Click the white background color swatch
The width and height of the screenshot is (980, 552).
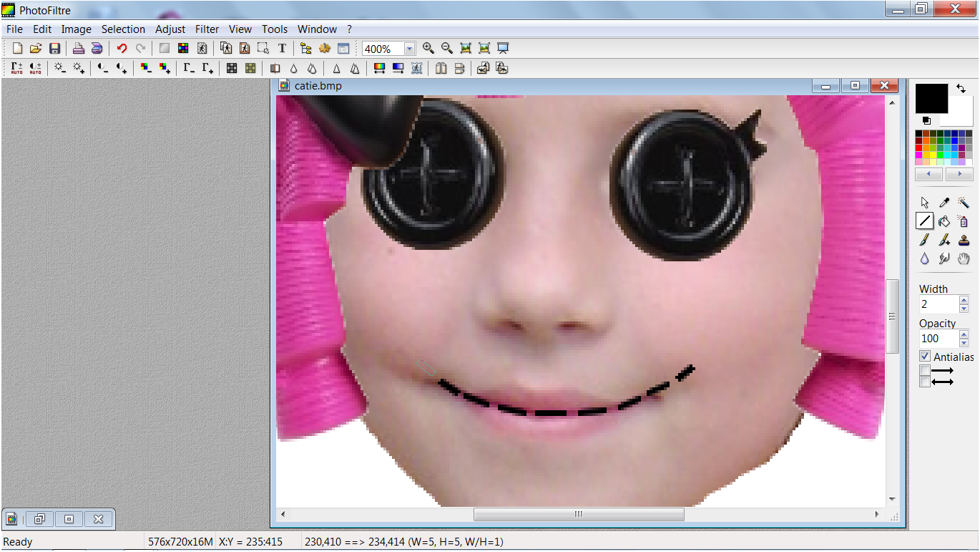[961, 113]
